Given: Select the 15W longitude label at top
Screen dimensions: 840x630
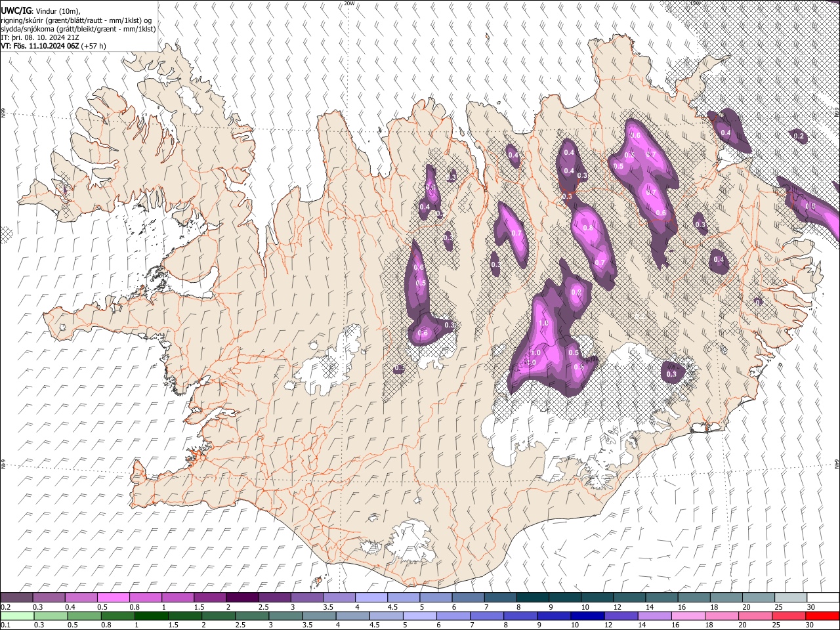Looking at the screenshot, I should tap(696, 3).
